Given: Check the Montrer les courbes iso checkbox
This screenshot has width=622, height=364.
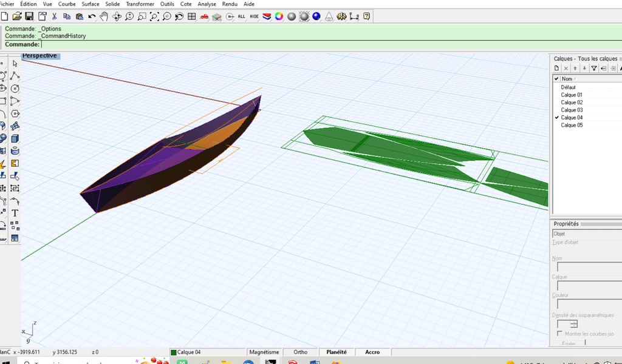Looking at the screenshot, I should coord(559,334).
